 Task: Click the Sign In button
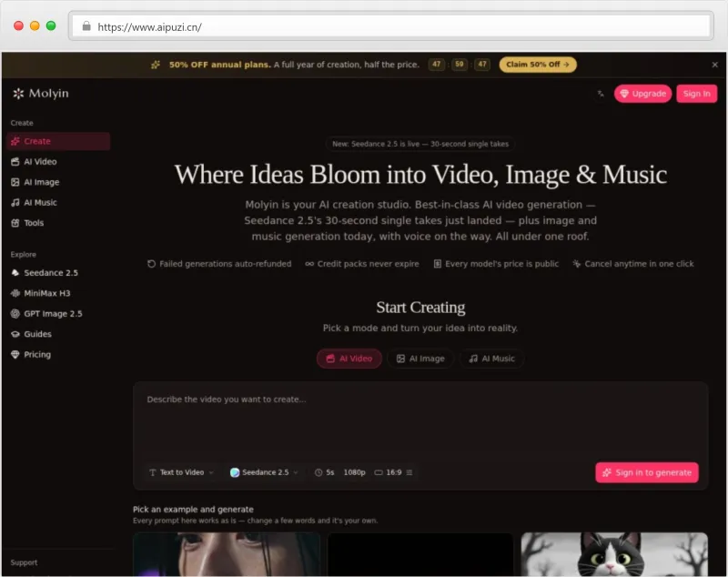pyautogui.click(x=696, y=94)
